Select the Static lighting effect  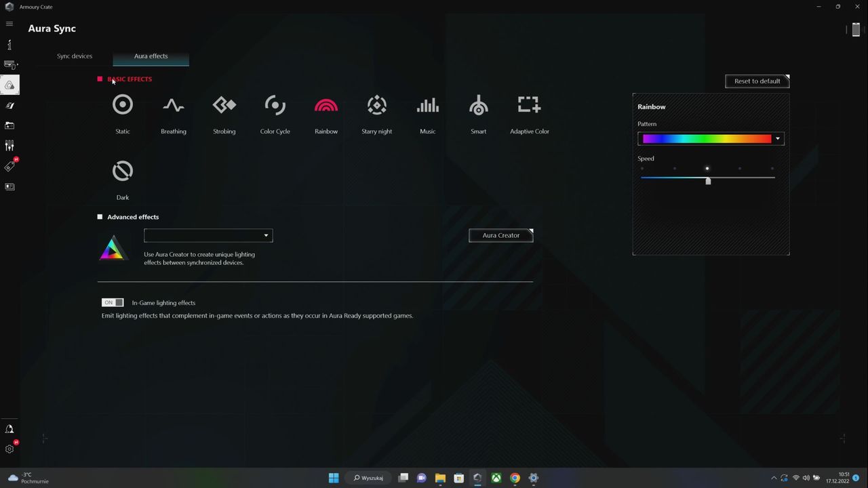(x=123, y=105)
